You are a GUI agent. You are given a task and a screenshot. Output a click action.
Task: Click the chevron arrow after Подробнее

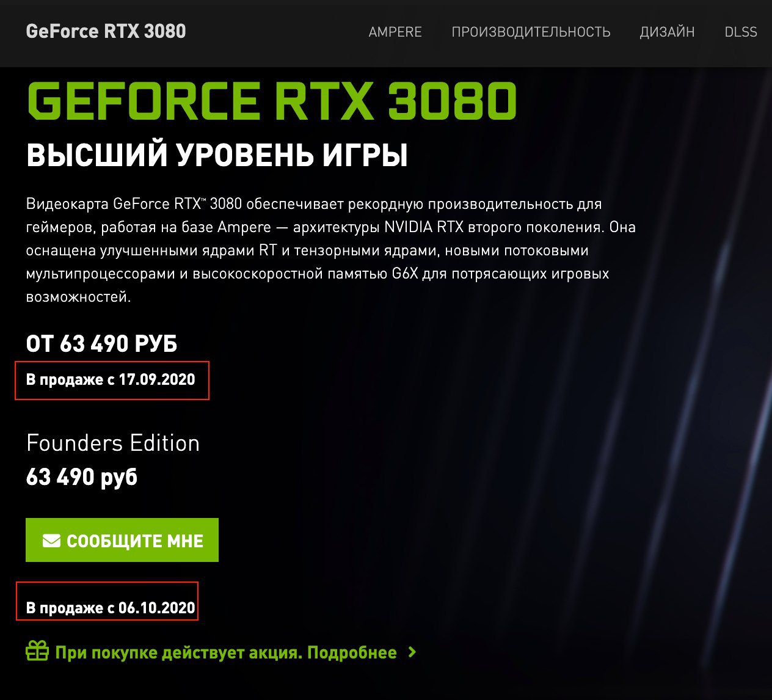(x=412, y=652)
